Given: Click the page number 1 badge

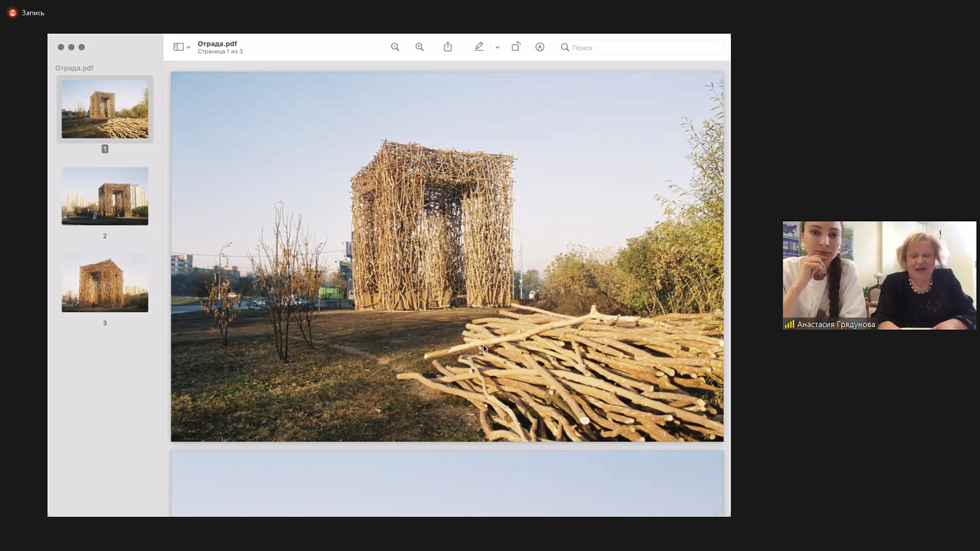Looking at the screenshot, I should [105, 149].
